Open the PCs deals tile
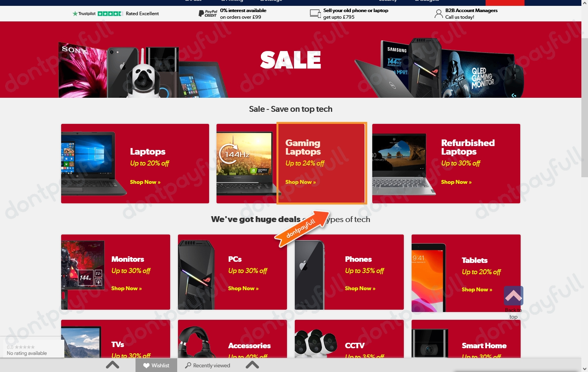The width and height of the screenshot is (588, 372). [232, 272]
